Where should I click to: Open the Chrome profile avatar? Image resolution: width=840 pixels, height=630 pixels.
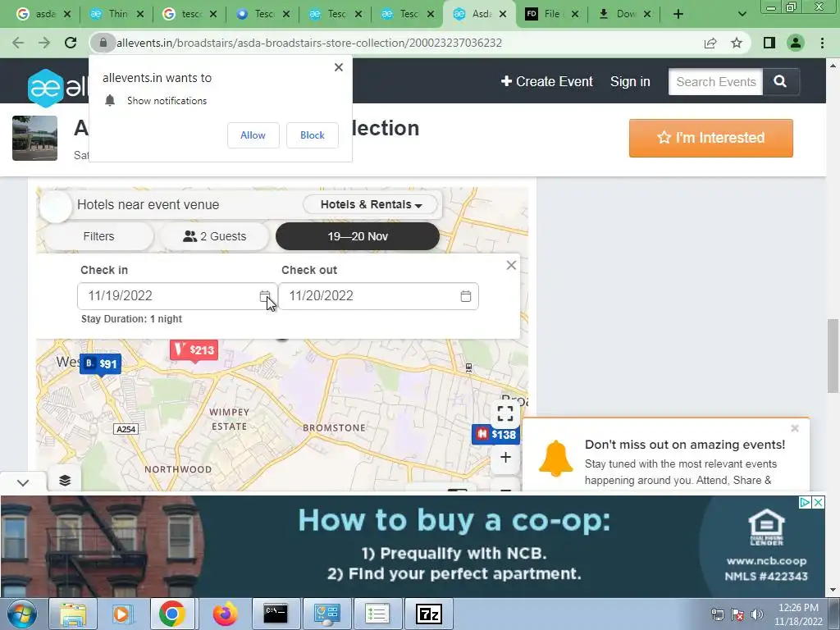pyautogui.click(x=796, y=43)
